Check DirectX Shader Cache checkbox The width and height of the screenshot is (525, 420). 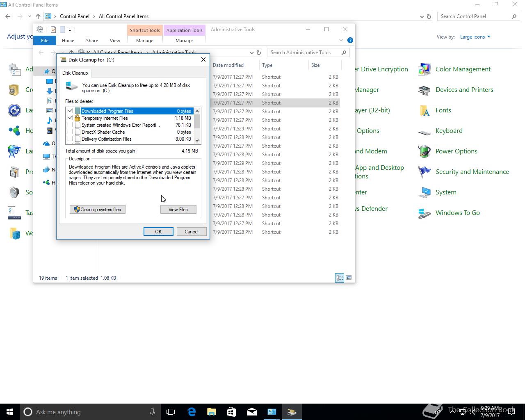(x=71, y=132)
